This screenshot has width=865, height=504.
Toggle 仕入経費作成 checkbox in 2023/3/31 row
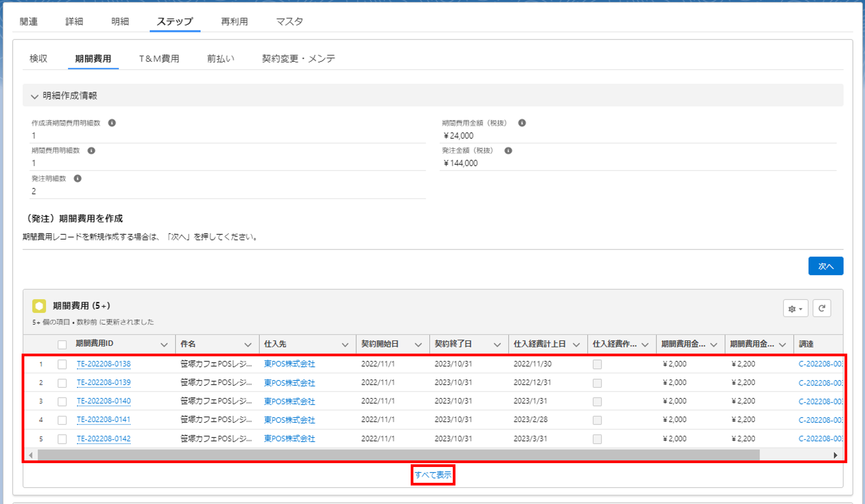click(x=597, y=439)
